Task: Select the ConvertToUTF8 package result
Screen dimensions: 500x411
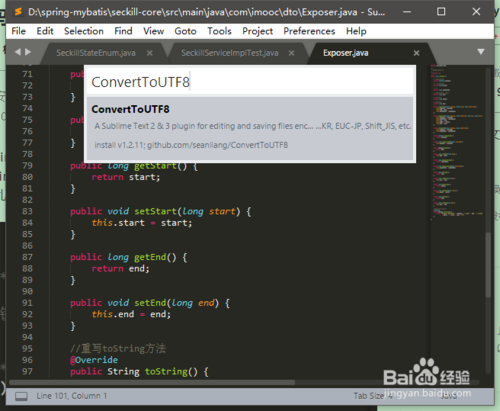Action: [x=250, y=128]
